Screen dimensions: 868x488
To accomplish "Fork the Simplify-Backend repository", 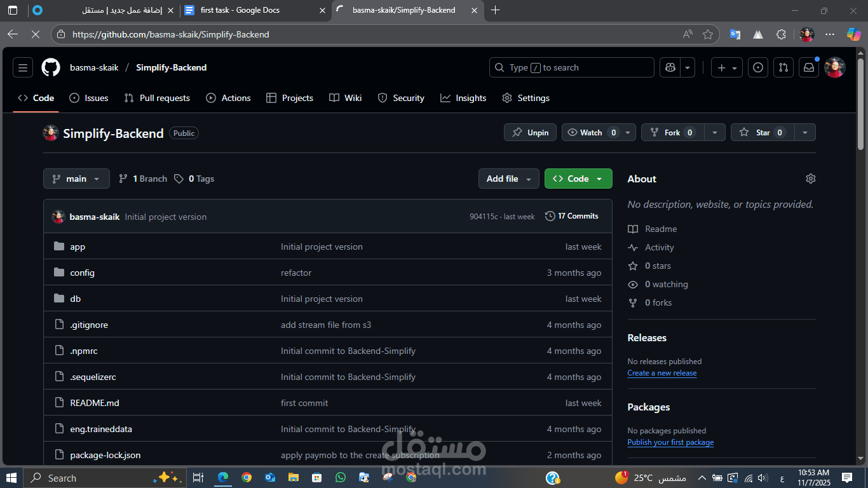I will click(673, 132).
